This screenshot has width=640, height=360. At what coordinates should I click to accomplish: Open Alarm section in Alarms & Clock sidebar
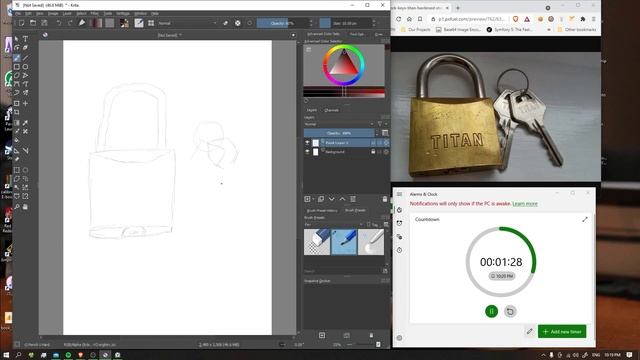(400, 223)
